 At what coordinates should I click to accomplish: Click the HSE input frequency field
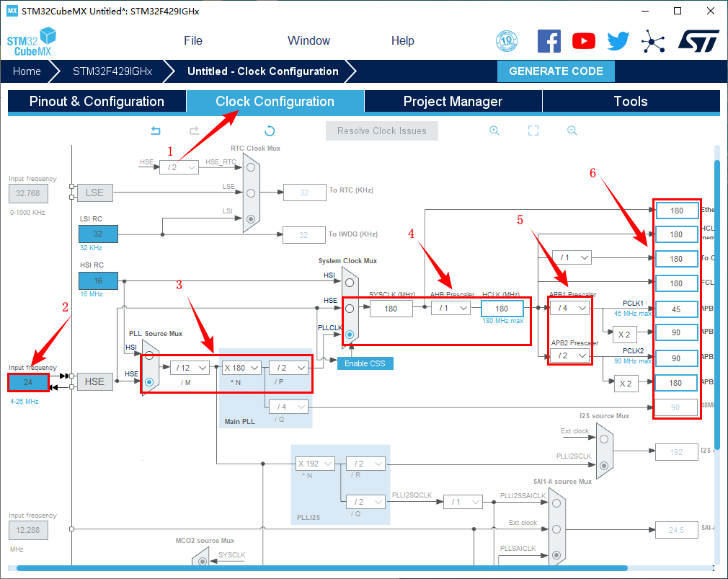point(28,381)
